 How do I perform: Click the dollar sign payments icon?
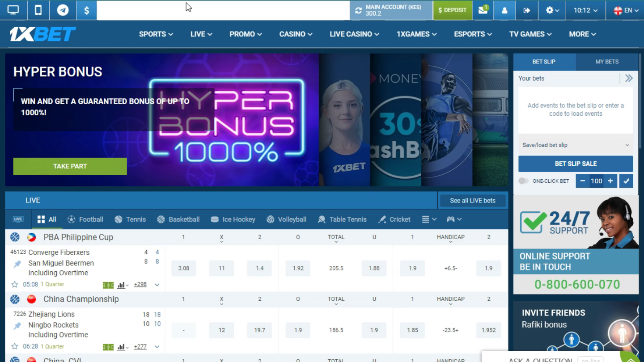87,10
